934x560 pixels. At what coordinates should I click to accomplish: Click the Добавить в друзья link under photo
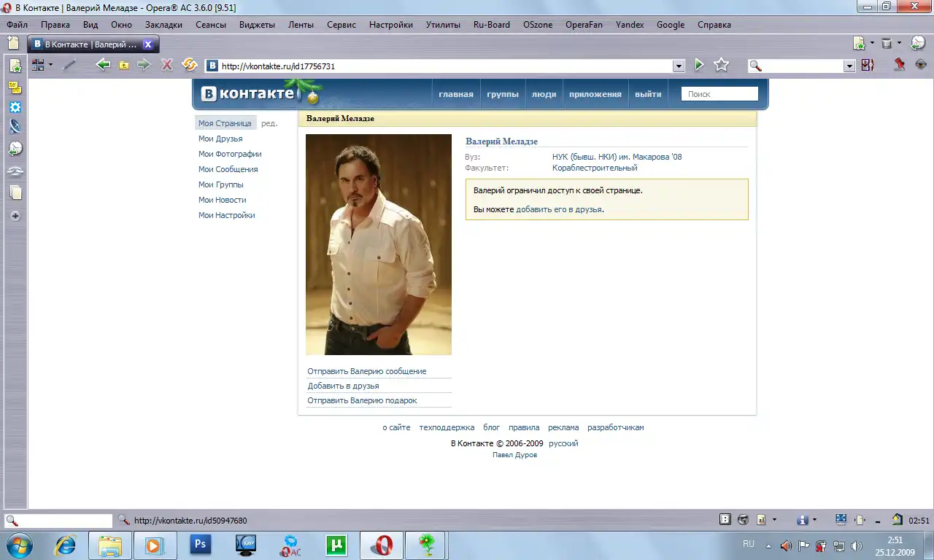343,386
